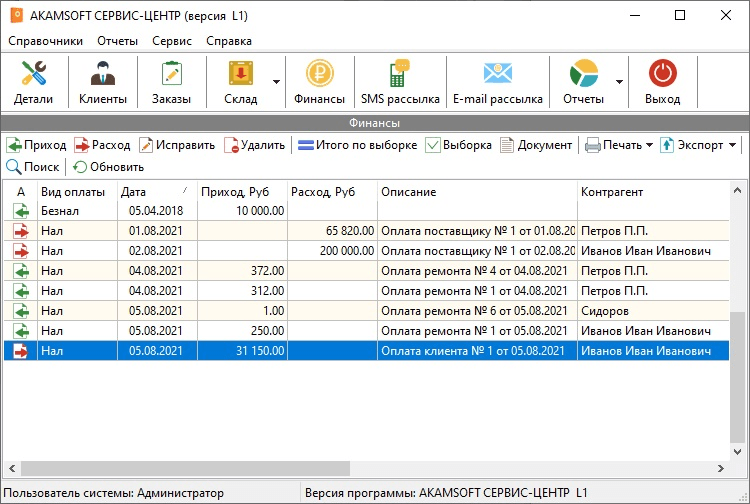
Task: Add income with Приход button
Action: pyautogui.click(x=36, y=145)
